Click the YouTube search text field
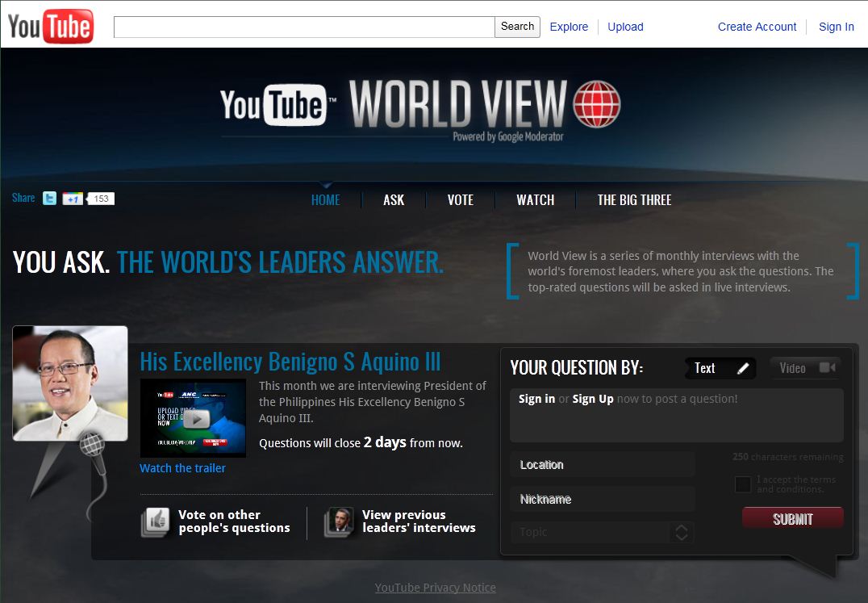 point(304,27)
